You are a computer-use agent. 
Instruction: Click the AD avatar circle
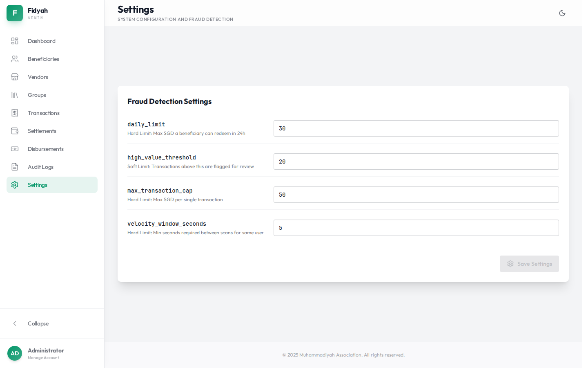click(x=15, y=353)
